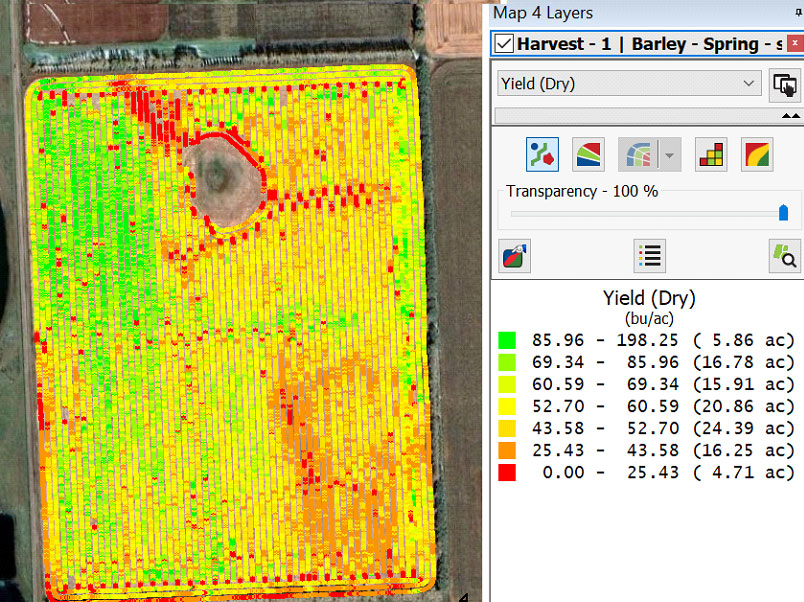Collapse the panel using double-arrow expander
Screen dimensions: 804x602
click(789, 116)
